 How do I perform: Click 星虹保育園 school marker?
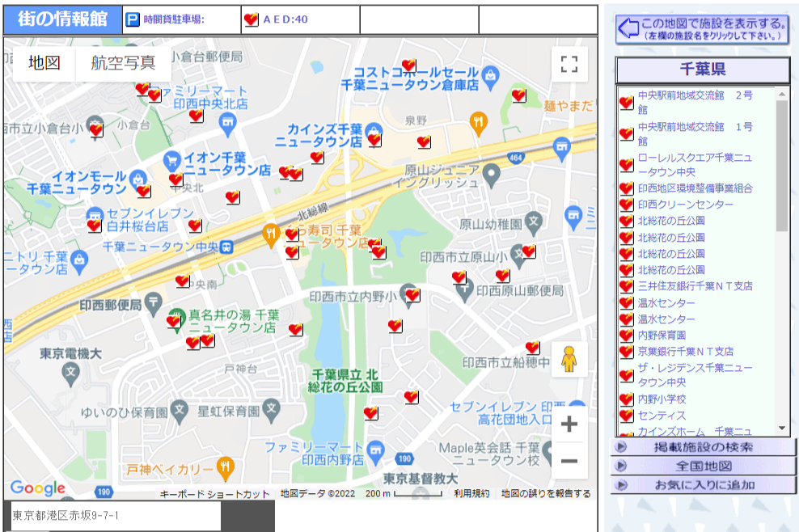(x=272, y=410)
